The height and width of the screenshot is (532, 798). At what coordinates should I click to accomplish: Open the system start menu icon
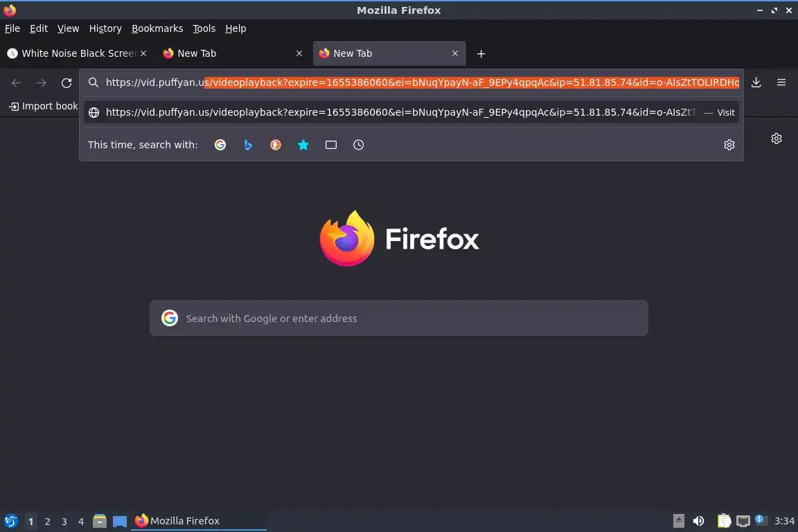pos(10,521)
